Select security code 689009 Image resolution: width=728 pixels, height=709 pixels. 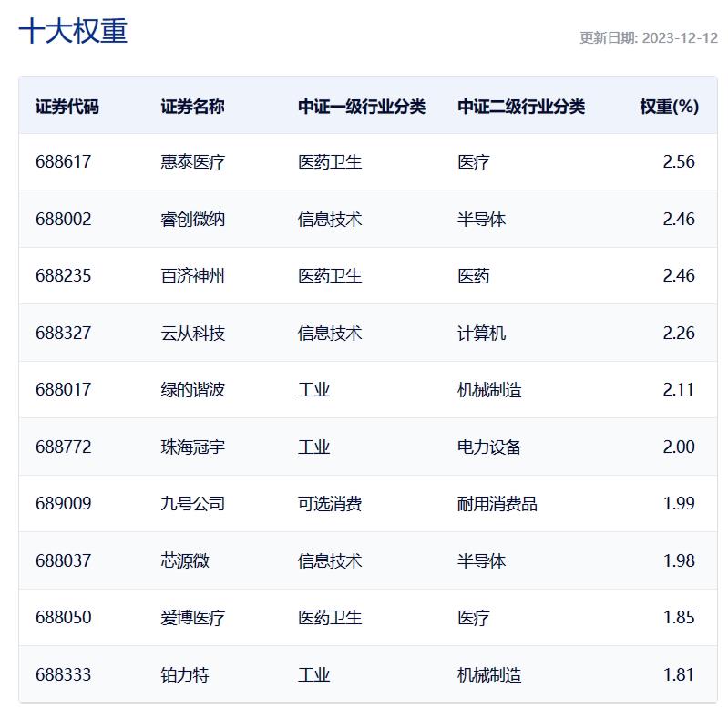(64, 503)
